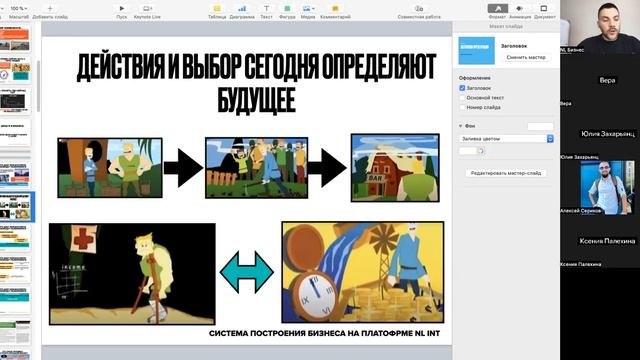This screenshot has width=640, height=360.
Task: Click the blue master slide preview thumbnail
Action: click(x=476, y=51)
